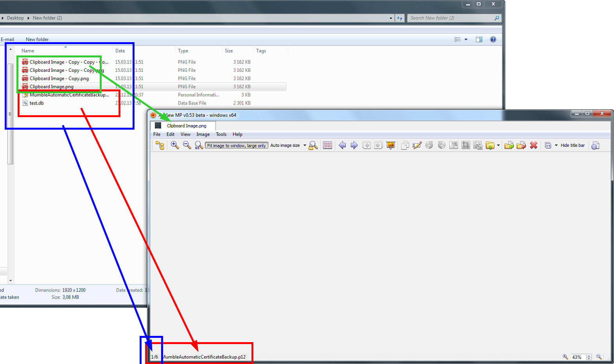The width and height of the screenshot is (614, 364).
Task: Click rotate counter-clockwise icon
Action: click(429, 145)
